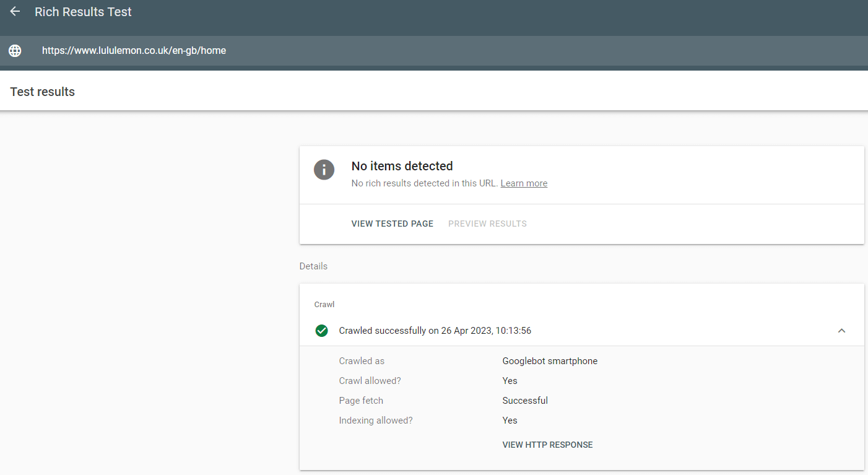868x475 pixels.
Task: Click the Test results heading
Action: (43, 92)
